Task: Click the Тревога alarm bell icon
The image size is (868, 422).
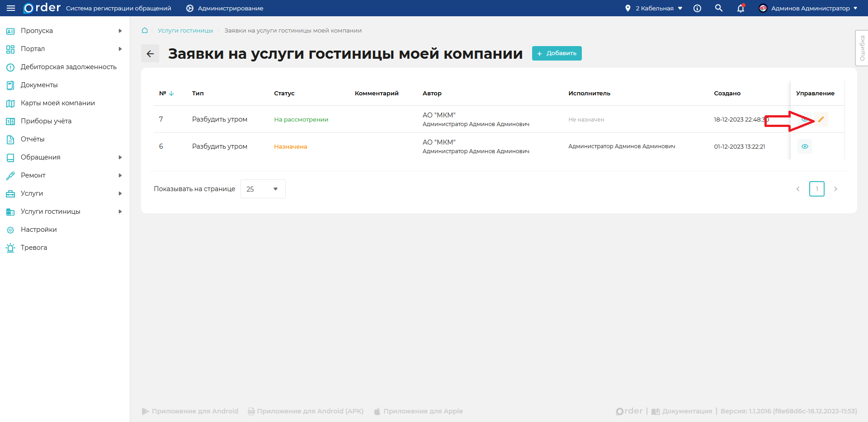Action: (x=10, y=248)
